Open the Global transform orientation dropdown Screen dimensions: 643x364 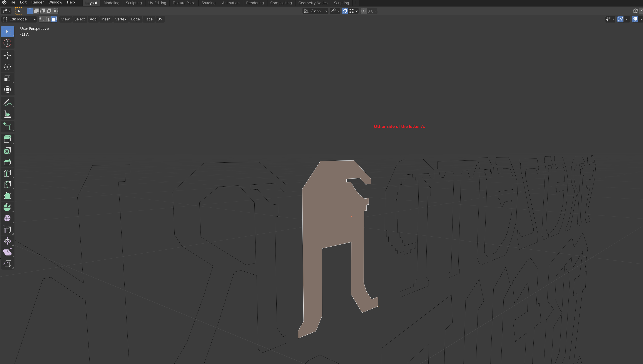315,11
